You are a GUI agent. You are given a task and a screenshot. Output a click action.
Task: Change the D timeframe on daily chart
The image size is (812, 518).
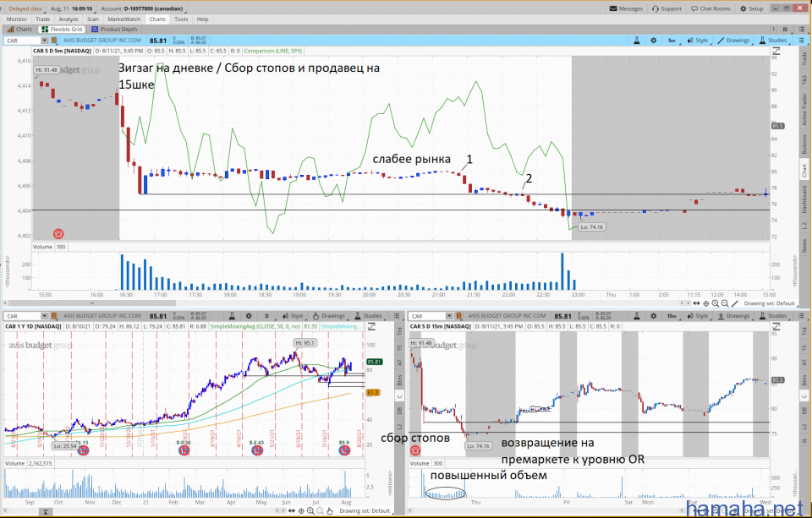point(266,316)
